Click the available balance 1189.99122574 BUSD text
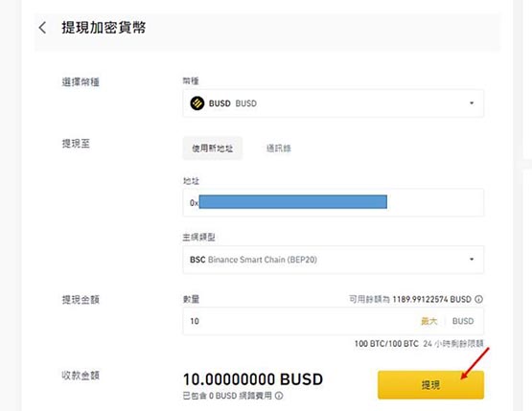 (x=431, y=299)
